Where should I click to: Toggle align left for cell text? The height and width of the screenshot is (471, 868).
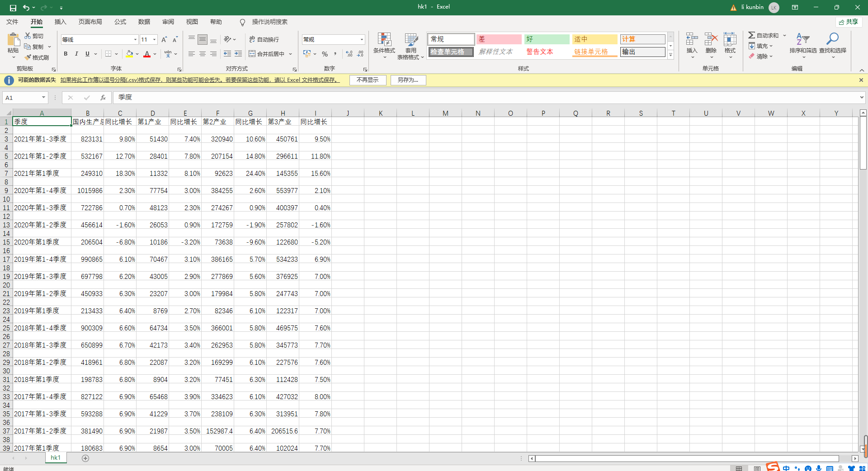pyautogui.click(x=192, y=54)
